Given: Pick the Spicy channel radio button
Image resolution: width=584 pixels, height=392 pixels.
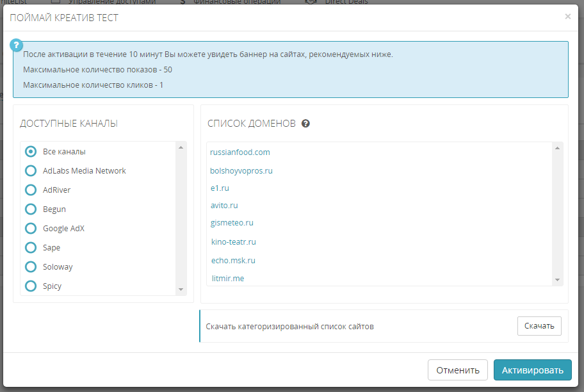Looking at the screenshot, I should pyautogui.click(x=31, y=286).
